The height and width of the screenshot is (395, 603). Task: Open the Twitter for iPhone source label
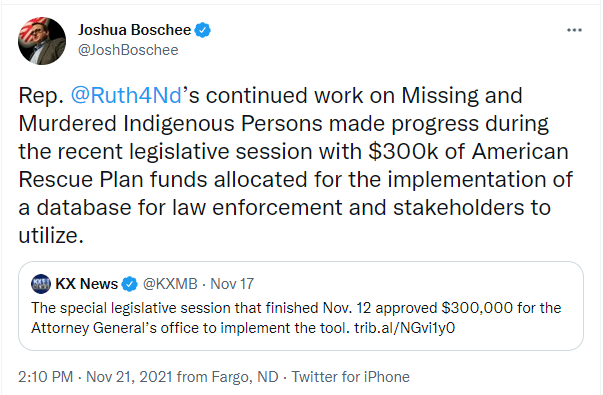pyautogui.click(x=350, y=377)
